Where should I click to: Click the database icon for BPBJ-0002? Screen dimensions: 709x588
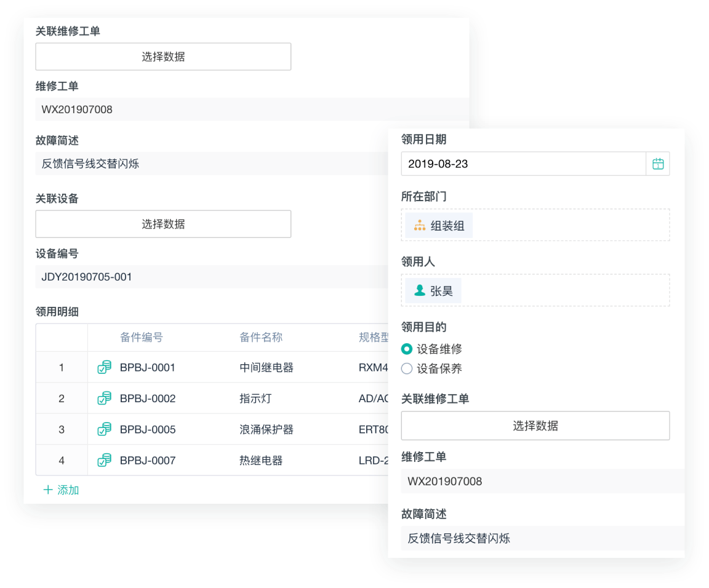pyautogui.click(x=105, y=398)
